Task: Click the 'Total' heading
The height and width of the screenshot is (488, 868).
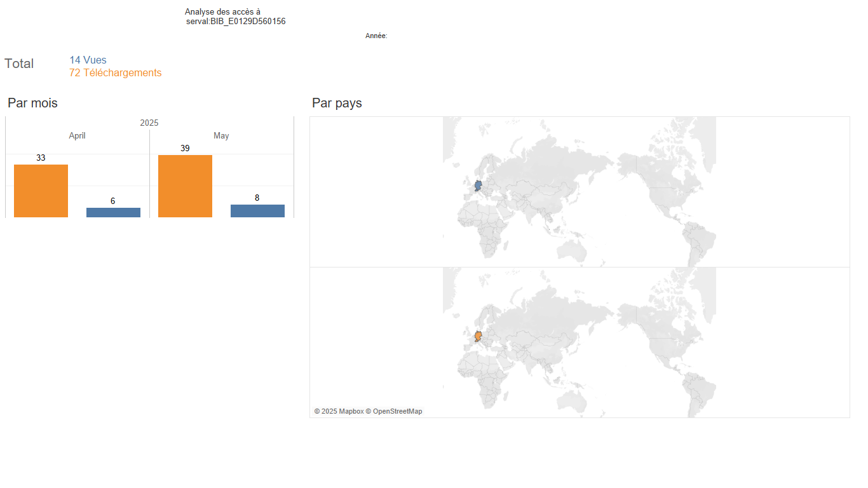Action: [19, 64]
